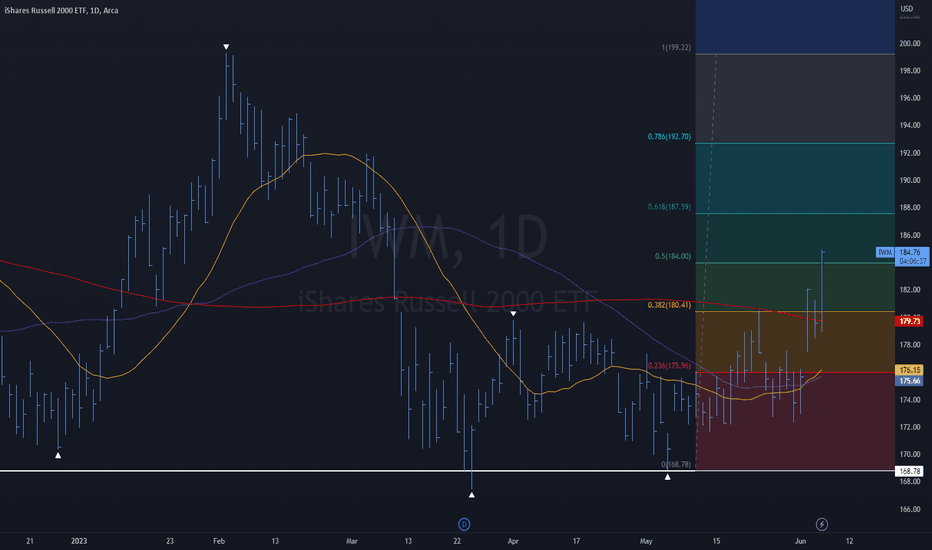Viewport: 932px width, 550px height.
Task: Click the swing low triangle marker under March low
Action: pos(471,494)
